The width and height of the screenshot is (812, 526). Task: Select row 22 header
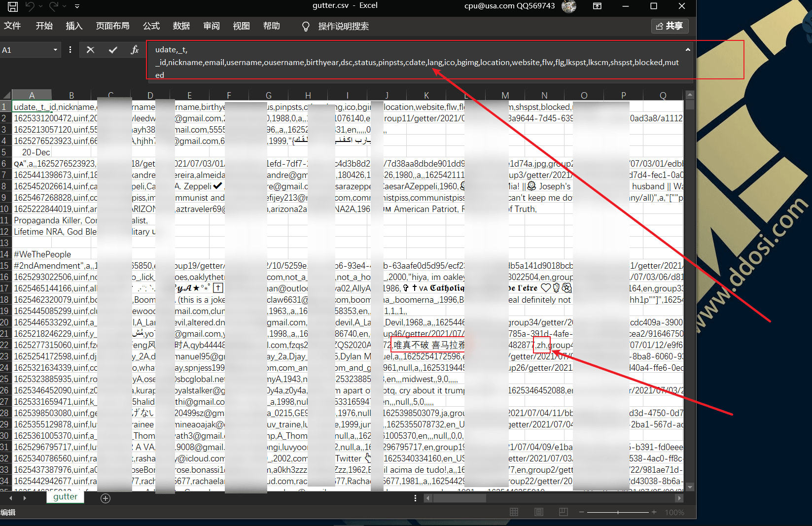(5, 345)
